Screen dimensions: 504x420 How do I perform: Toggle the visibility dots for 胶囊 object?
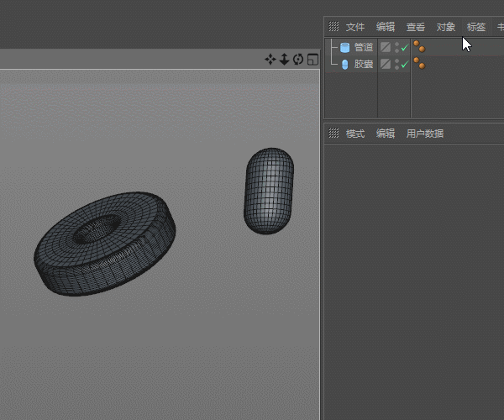pyautogui.click(x=396, y=65)
